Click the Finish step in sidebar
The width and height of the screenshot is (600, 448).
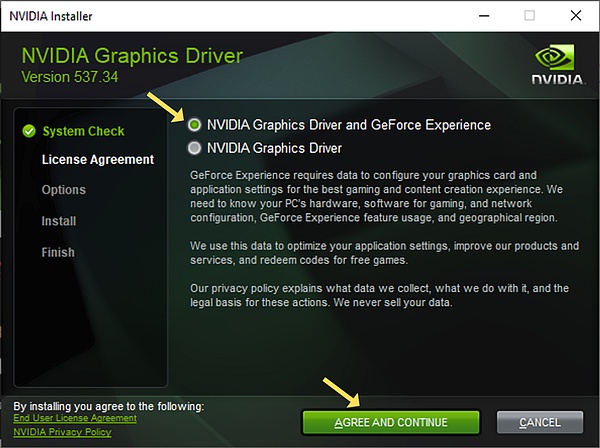58,252
